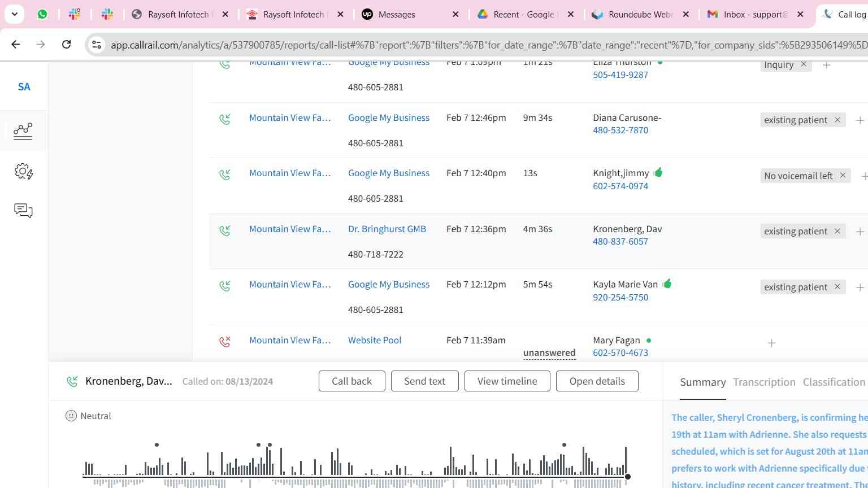Click inbound call icon for Diana Carusone row
Screen dimensions: 868x488
225,119
